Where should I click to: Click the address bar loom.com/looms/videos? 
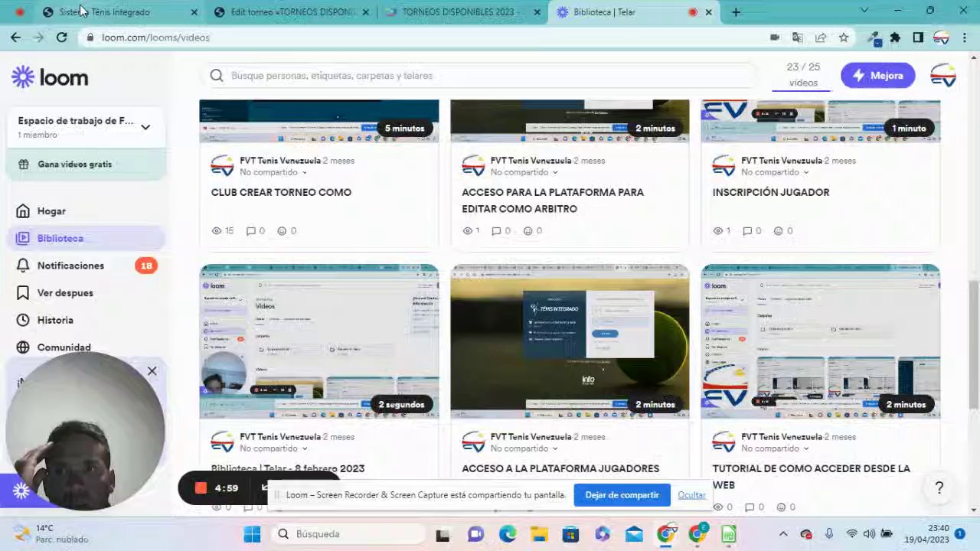click(x=155, y=37)
